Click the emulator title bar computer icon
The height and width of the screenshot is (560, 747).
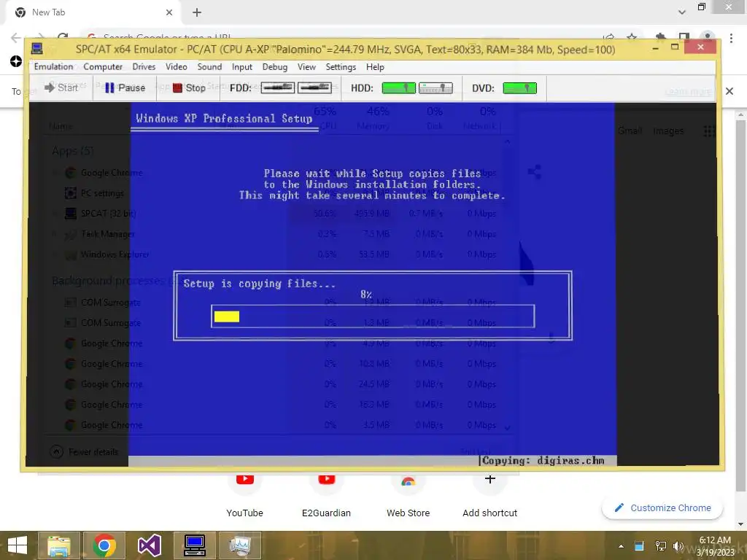point(36,49)
